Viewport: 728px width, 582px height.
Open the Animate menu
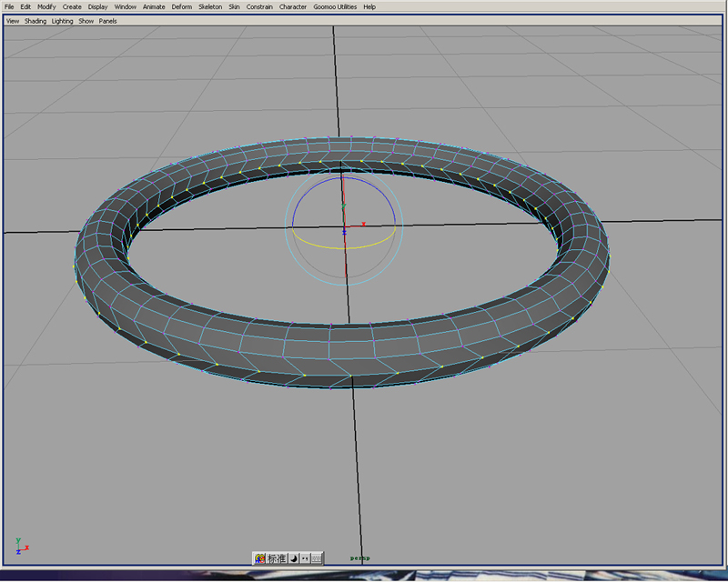[x=154, y=7]
